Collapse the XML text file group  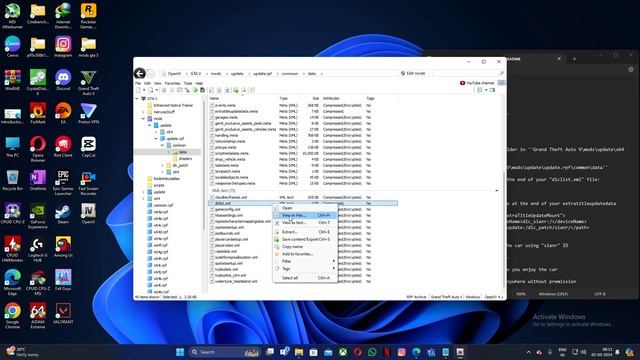tap(497, 191)
